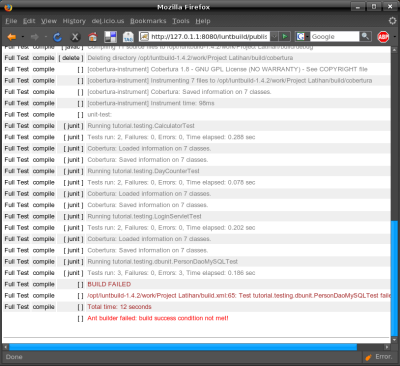The image size is (400, 366).
Task: Open the File menu
Action: (x=11, y=21)
